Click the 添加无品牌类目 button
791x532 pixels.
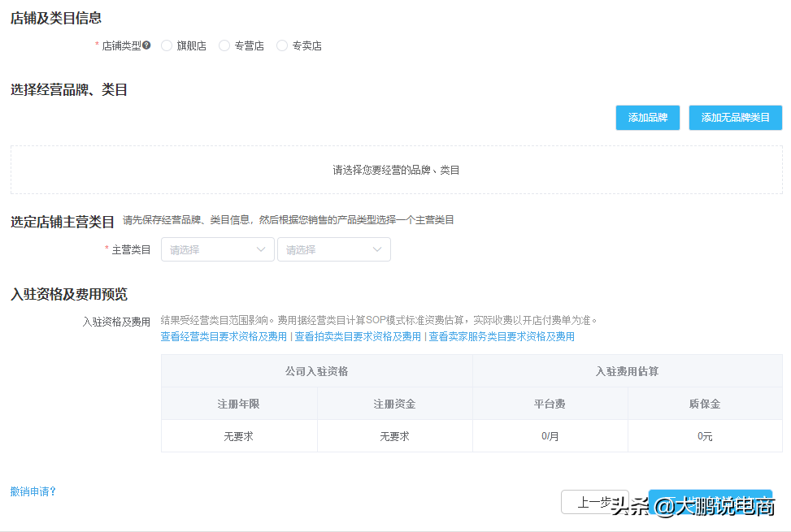coord(736,118)
